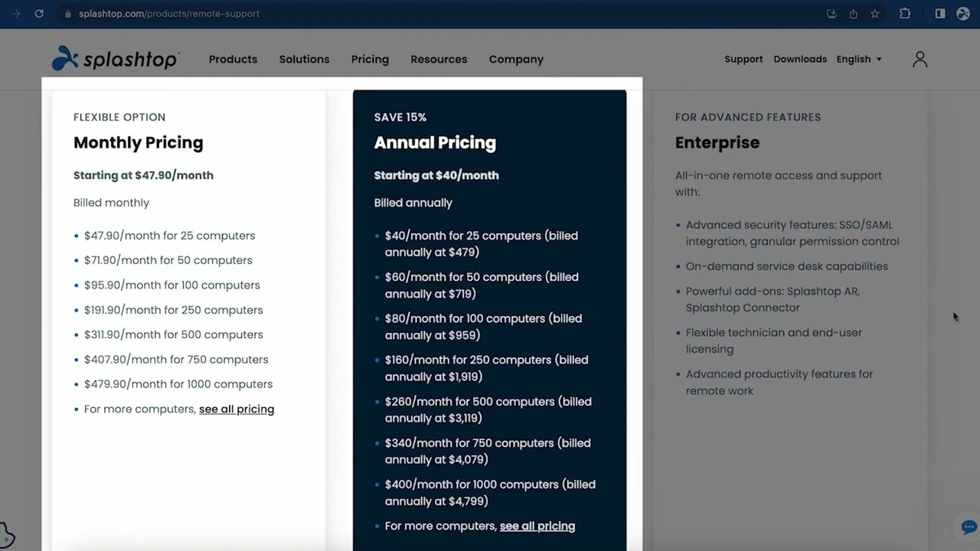
Task: Click the Splashtop logo
Action: pyautogui.click(x=116, y=59)
